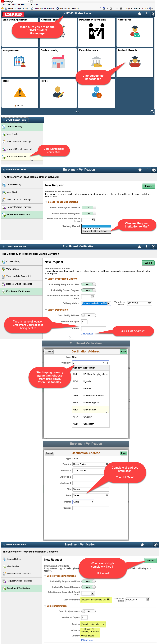
Task: Open the Help menu in browser
Action: pyautogui.click(x=36, y=5)
